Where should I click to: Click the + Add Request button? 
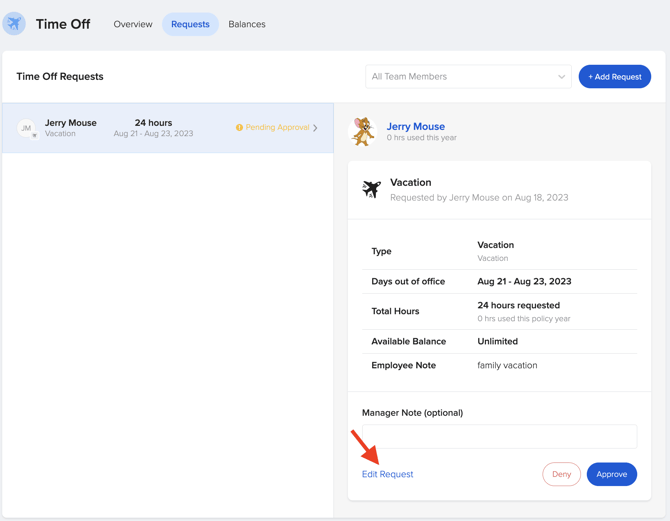[x=614, y=77]
